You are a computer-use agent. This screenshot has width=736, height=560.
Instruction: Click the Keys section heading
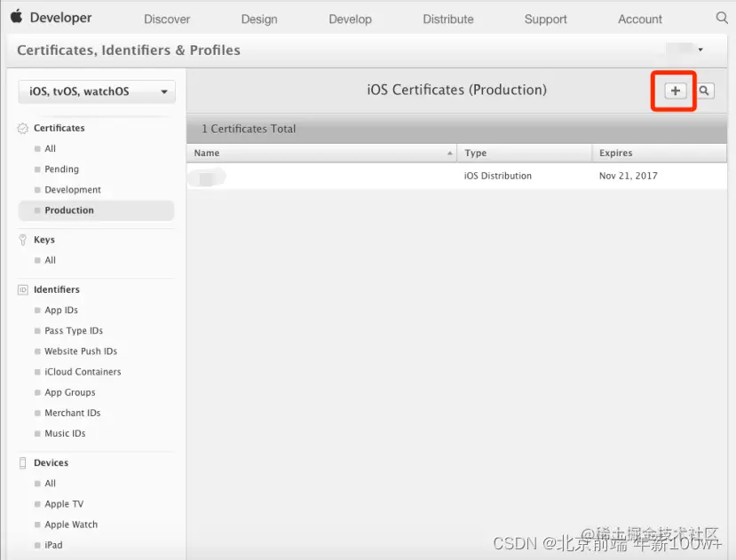click(44, 240)
